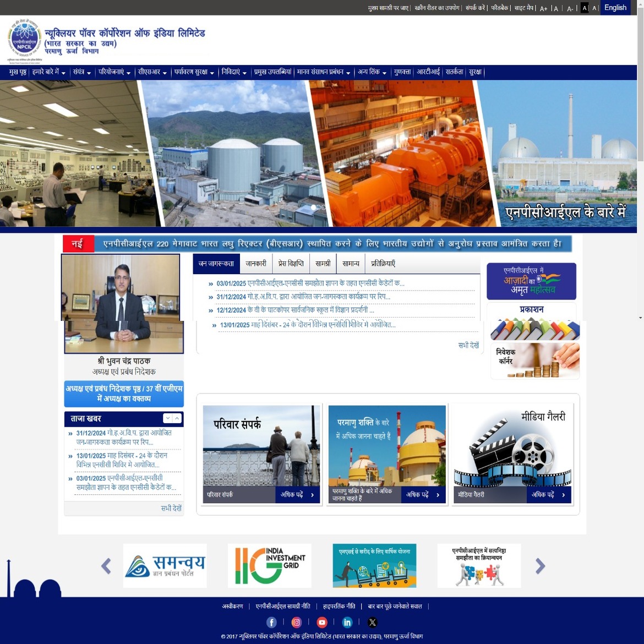Open the LinkedIn social icon
The image size is (644, 644).
(x=347, y=622)
